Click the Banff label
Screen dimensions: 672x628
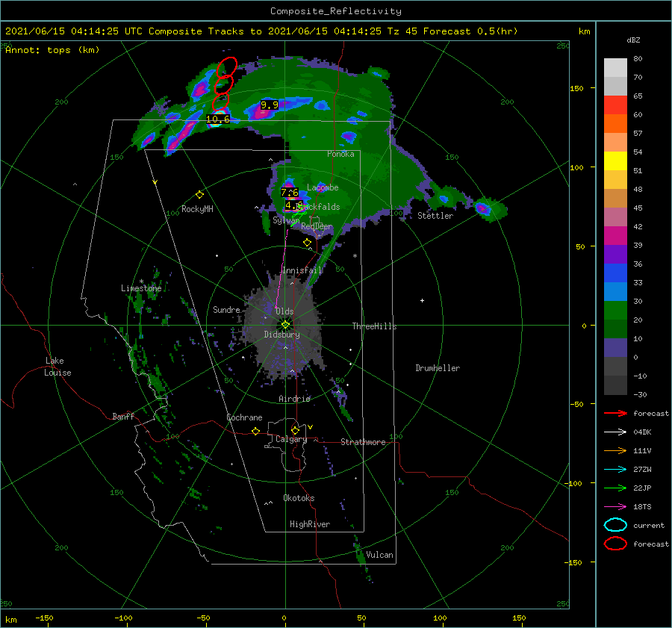pos(123,416)
